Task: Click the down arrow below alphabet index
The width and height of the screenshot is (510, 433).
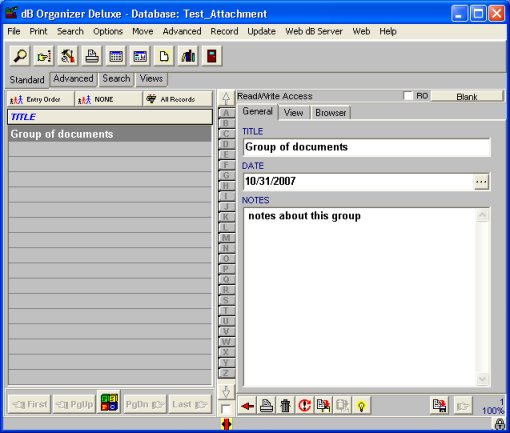Action: (226, 391)
